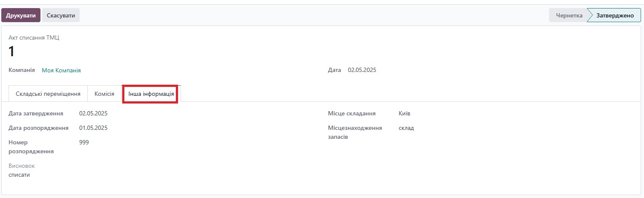
Task: Click the Скасувати button
Action: pos(61,15)
